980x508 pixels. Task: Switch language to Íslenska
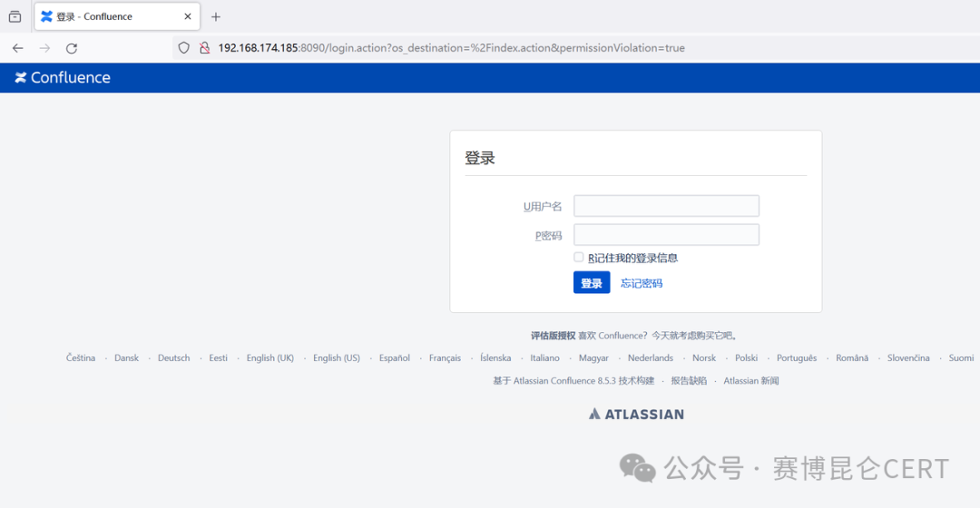click(495, 358)
